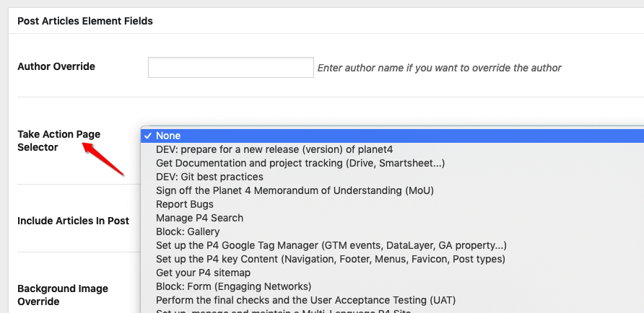Select the None option in dropdown
This screenshot has height=313, width=644.
tap(392, 136)
